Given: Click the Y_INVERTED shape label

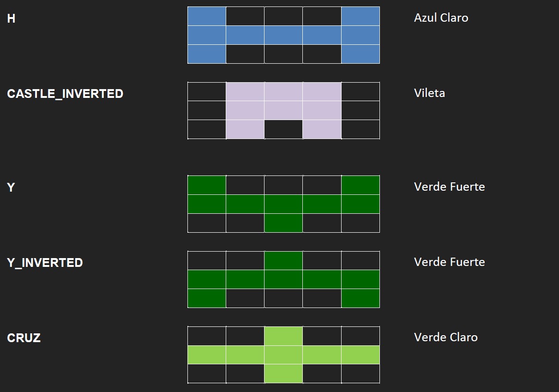Looking at the screenshot, I should click(45, 263).
